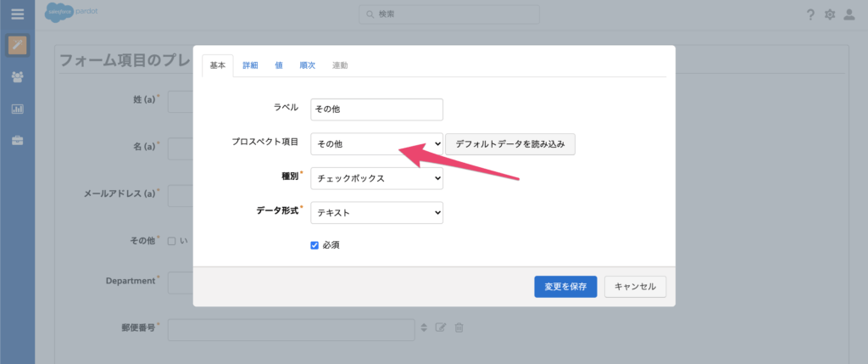The image size is (868, 364).
Task: Toggle the 必須 checkbox
Action: tap(314, 245)
